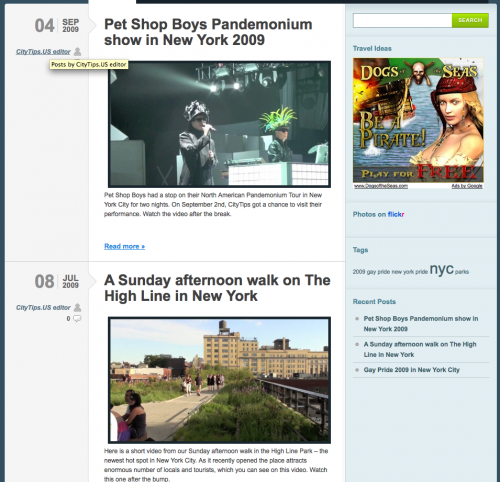Open the Pet Shop Boys concert video thumbnail
500x482 pixels.
(219, 124)
